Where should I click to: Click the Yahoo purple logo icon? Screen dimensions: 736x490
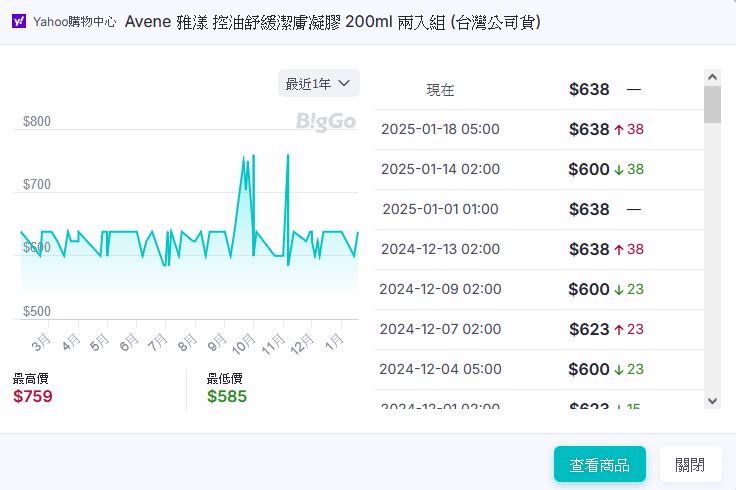click(19, 21)
